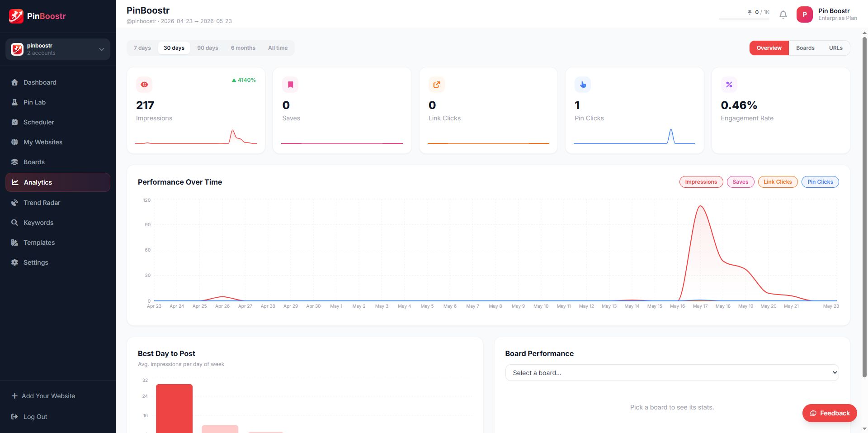Click the Link Clicks external-link icon
The image size is (868, 433).
437,85
